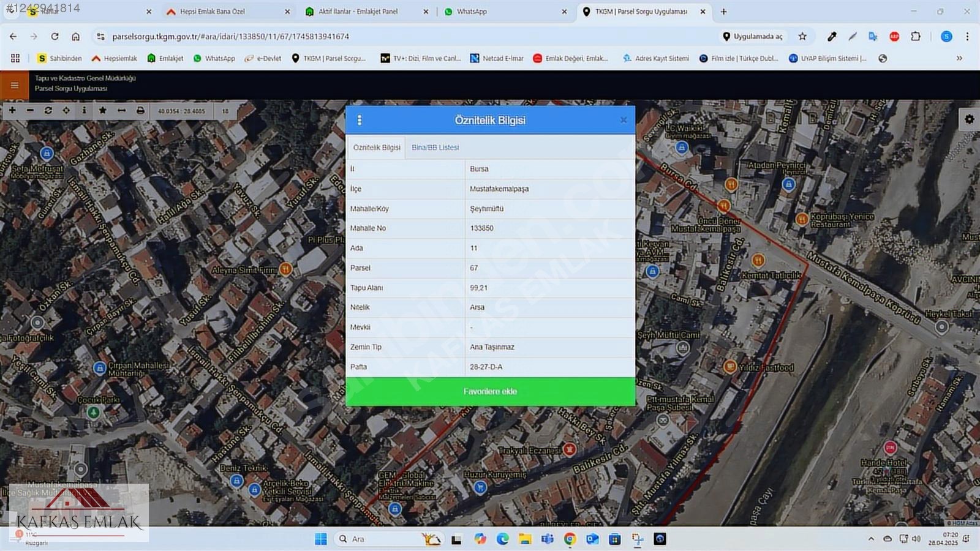The width and height of the screenshot is (980, 551).
Task: Open Chrome profile avatar
Action: [946, 37]
